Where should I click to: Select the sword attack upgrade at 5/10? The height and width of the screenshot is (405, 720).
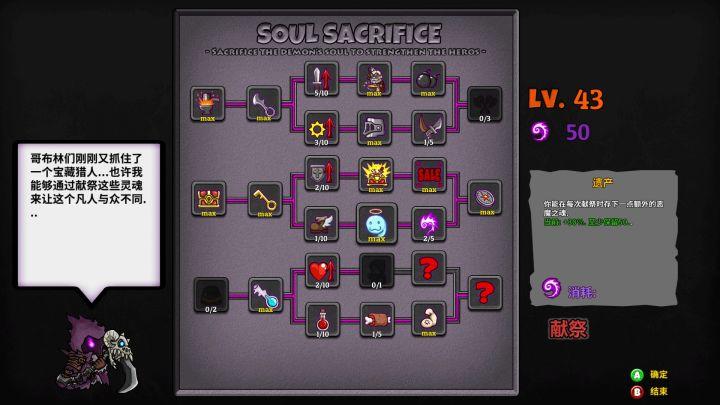pos(321,79)
